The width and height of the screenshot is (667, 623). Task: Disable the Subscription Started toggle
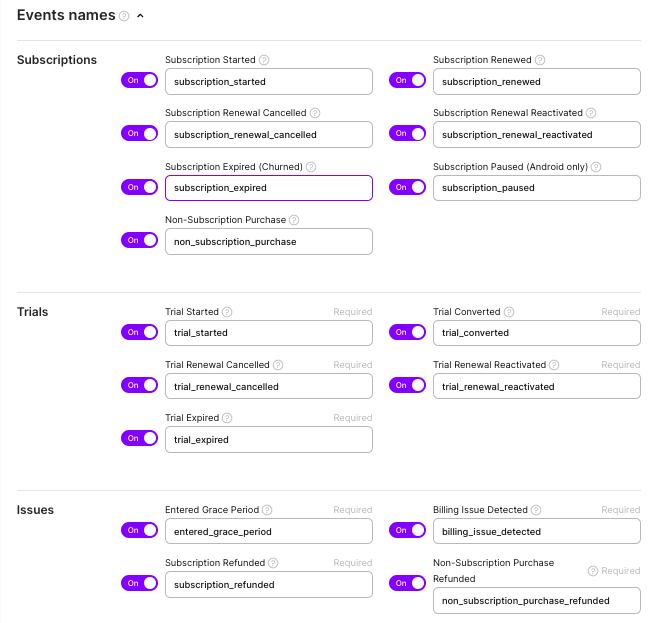(140, 80)
